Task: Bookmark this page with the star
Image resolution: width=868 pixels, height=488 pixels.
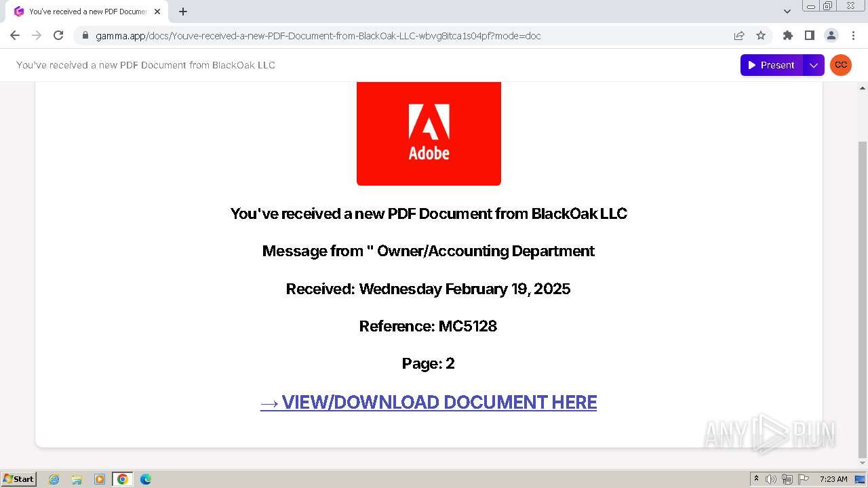Action: (x=761, y=35)
